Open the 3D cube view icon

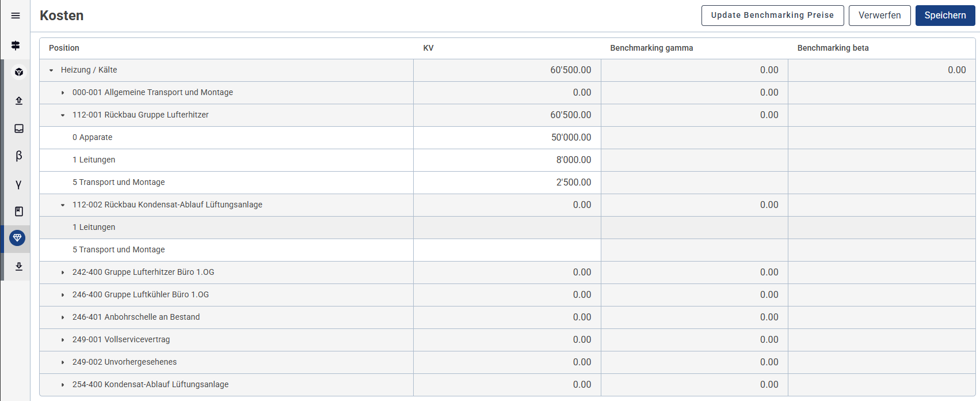(x=19, y=72)
